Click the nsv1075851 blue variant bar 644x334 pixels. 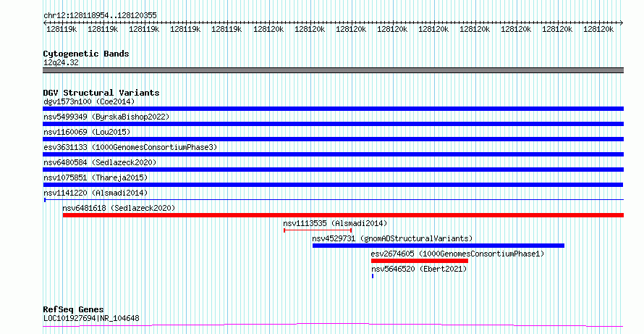[x=333, y=185]
